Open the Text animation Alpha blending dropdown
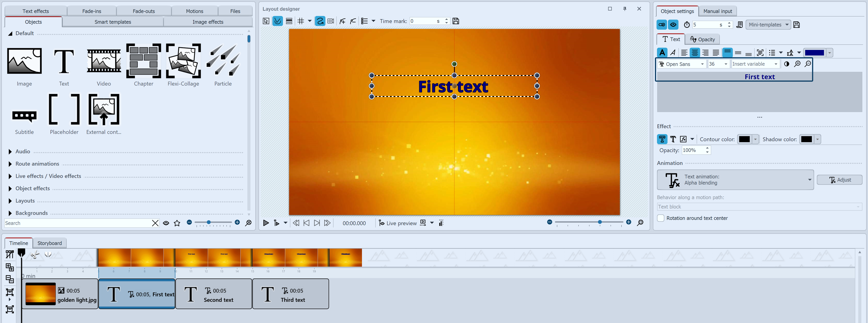The height and width of the screenshot is (323, 868). (810, 180)
